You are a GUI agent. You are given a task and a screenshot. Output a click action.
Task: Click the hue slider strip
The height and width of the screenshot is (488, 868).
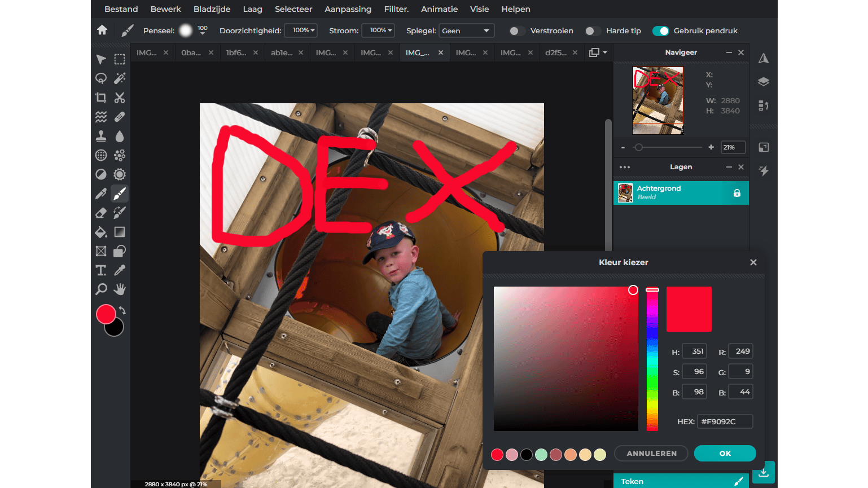click(x=652, y=359)
